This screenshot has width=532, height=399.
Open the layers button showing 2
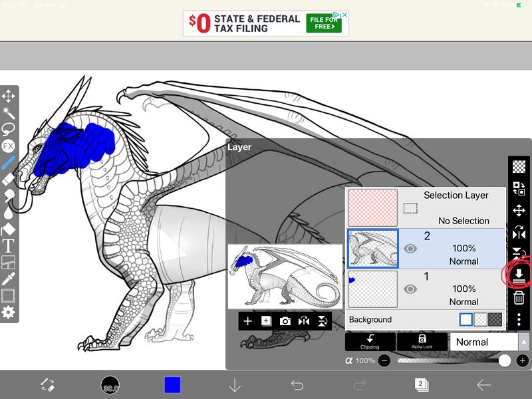[420, 384]
